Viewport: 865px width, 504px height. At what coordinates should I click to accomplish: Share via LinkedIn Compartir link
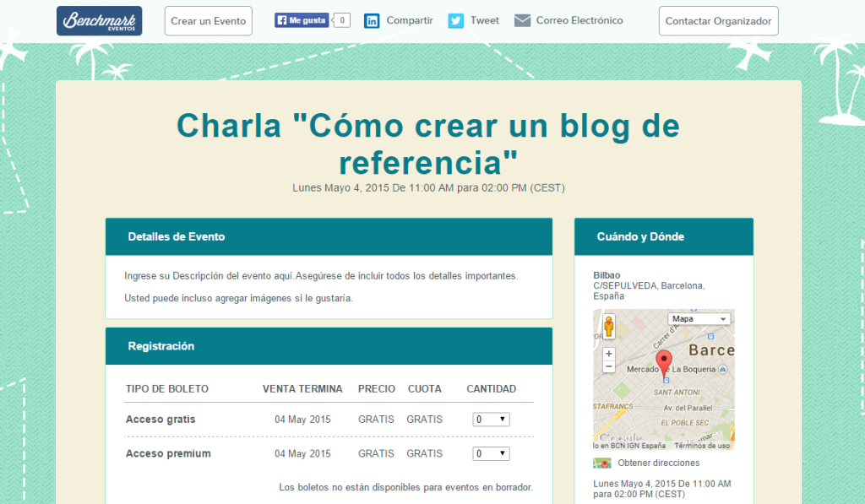coord(410,20)
